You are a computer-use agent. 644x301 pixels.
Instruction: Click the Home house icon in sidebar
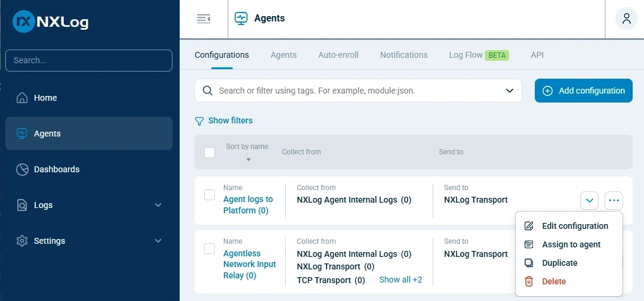22,98
